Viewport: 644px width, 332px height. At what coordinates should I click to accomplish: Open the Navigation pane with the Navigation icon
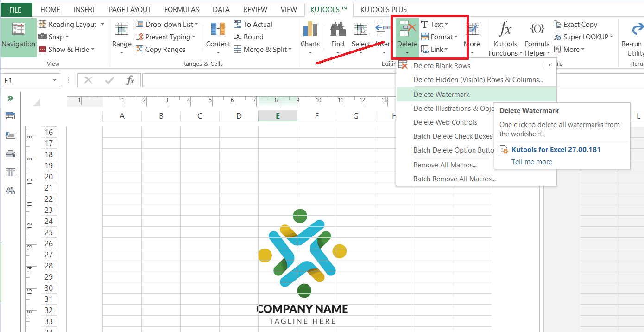tap(19, 37)
